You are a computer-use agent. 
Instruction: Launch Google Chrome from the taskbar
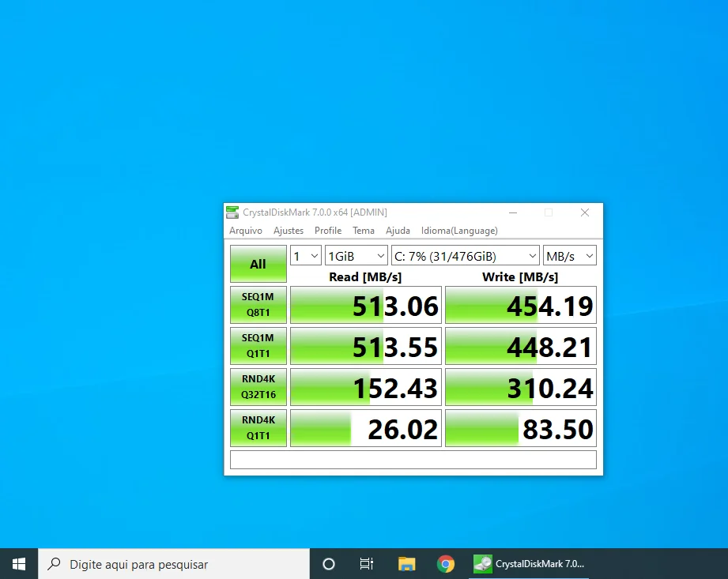[446, 564]
